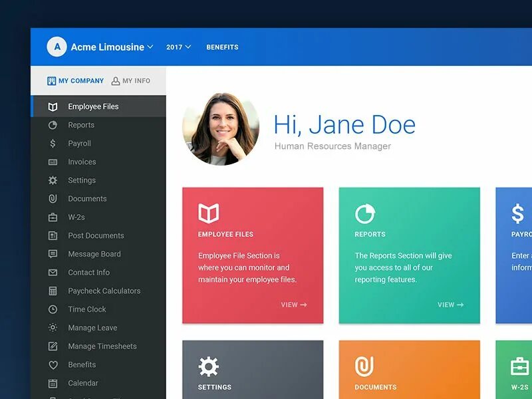Click the Documents paperclip icon in sidebar
Screen dimensions: 532x399
click(53, 199)
